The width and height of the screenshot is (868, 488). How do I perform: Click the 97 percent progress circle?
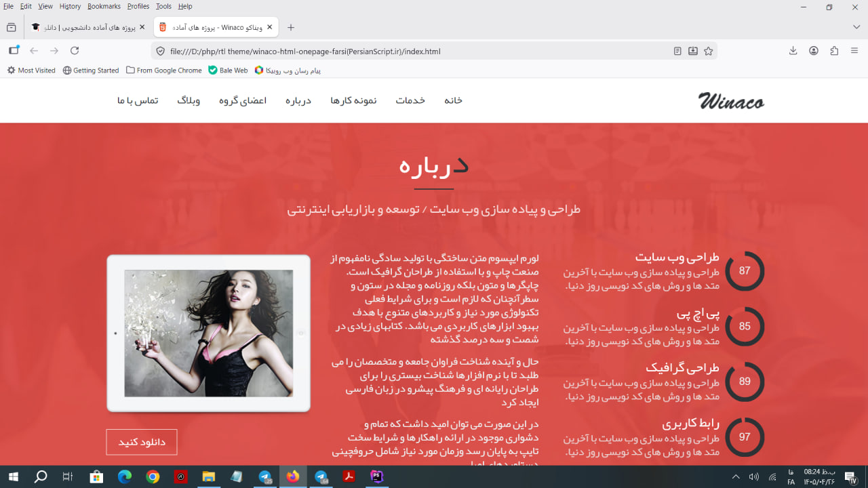745,437
